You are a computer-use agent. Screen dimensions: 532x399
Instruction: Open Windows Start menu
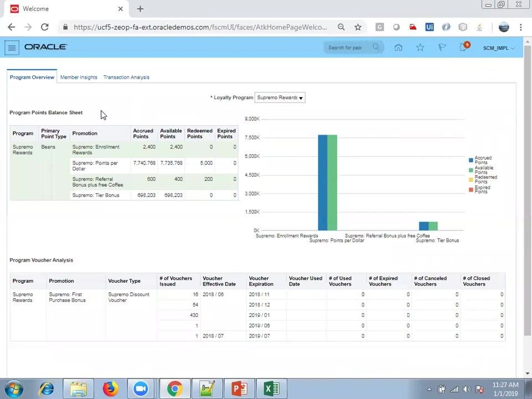click(x=13, y=389)
